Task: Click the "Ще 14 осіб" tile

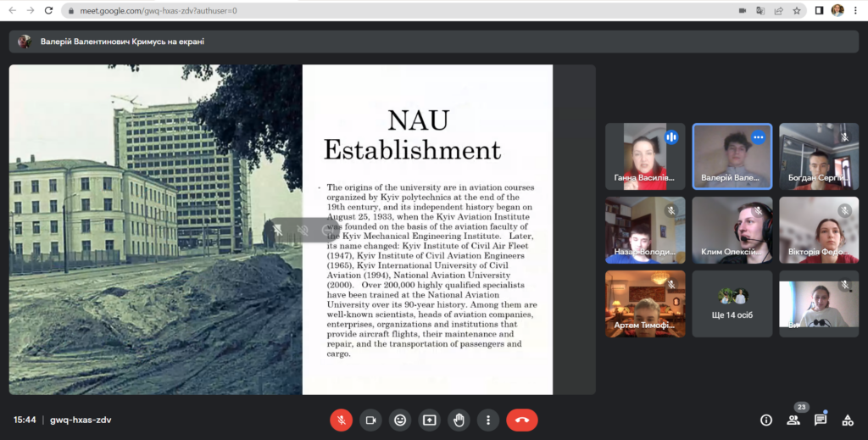Action: click(x=732, y=304)
